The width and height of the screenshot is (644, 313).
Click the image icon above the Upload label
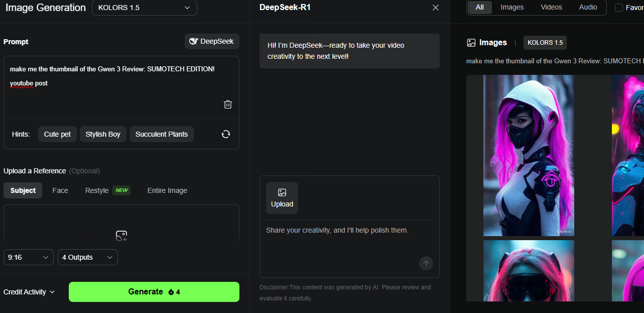click(x=282, y=192)
